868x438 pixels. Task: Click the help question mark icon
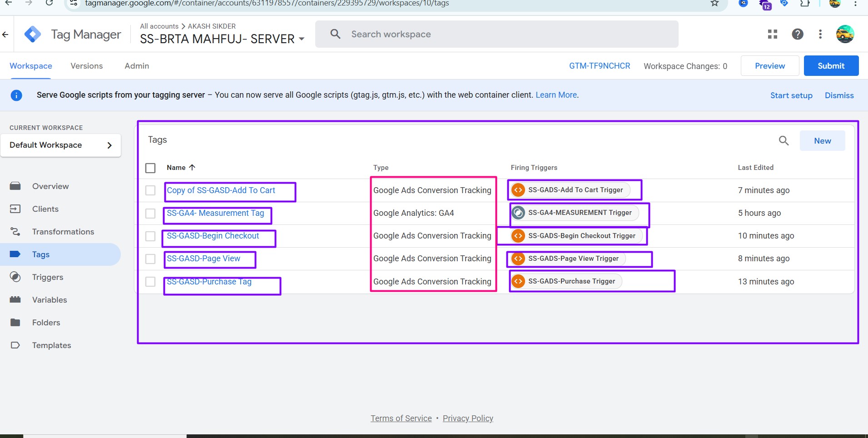click(x=797, y=34)
